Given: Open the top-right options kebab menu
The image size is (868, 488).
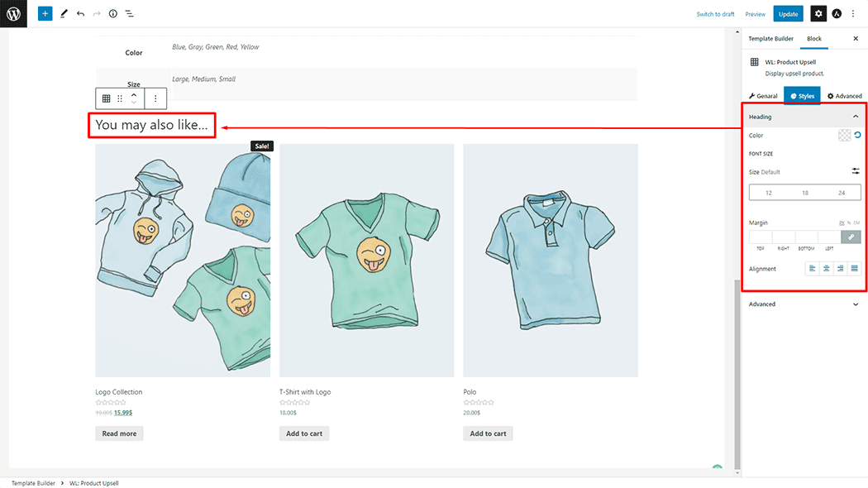Looking at the screenshot, I should pyautogui.click(x=853, y=14).
